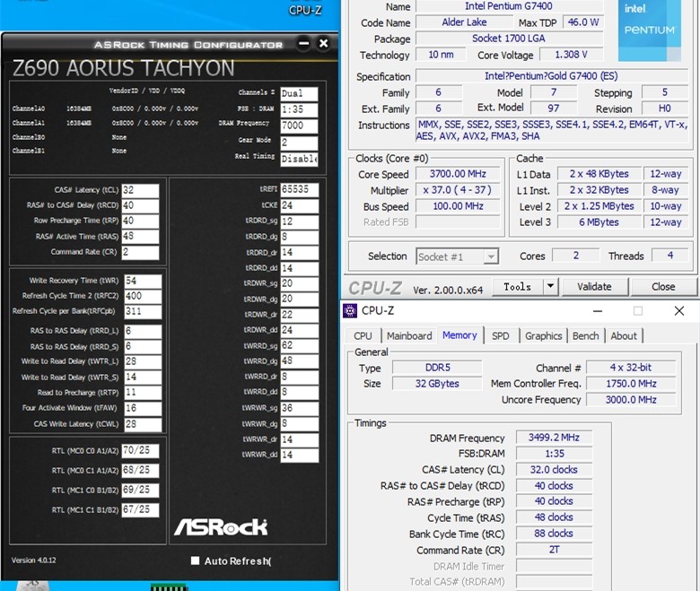Screen dimensions: 700x591
Task: Click the DRAM Frequency value 3499.2 MHz
Action: [554, 438]
